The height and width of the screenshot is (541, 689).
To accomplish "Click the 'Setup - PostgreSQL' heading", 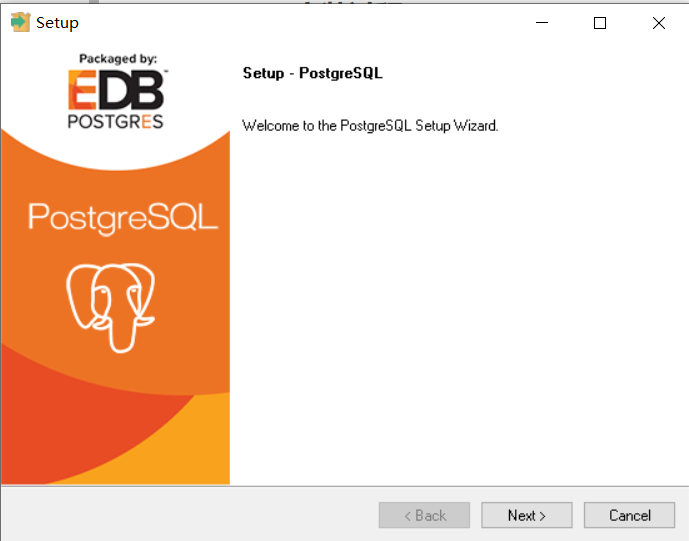I will point(312,73).
